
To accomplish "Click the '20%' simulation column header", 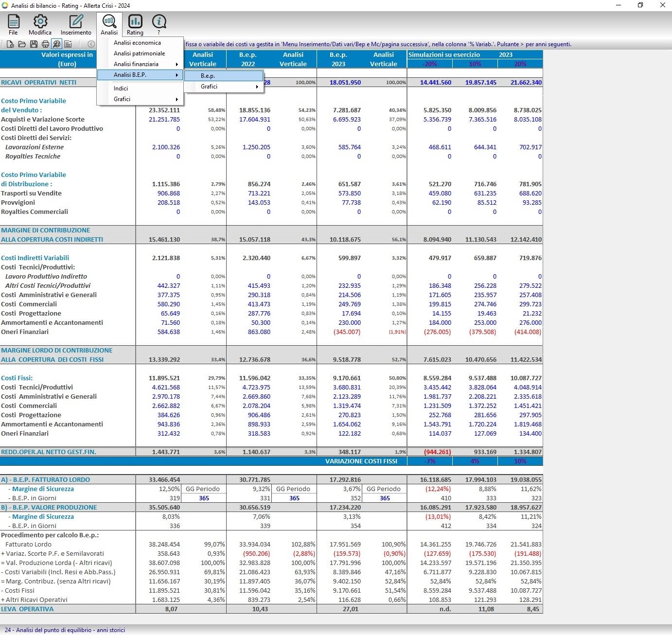I will [520, 64].
